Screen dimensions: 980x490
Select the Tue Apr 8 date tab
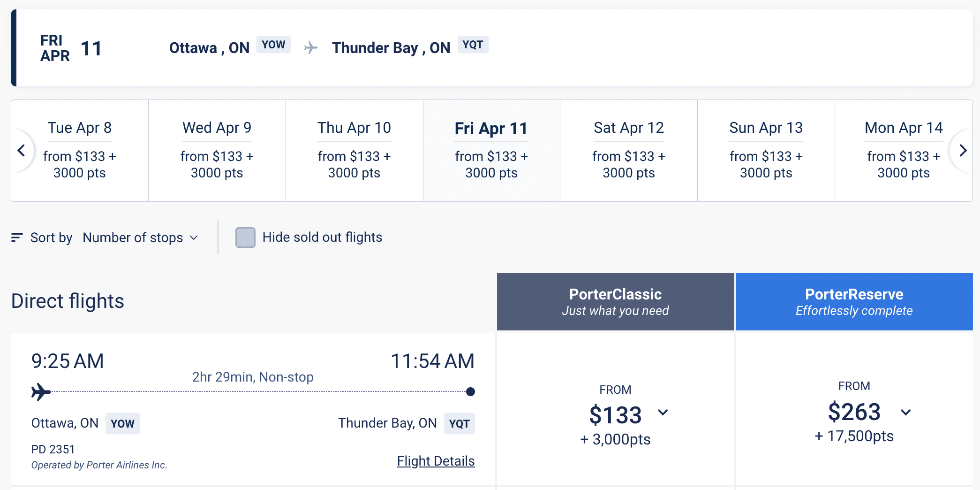(x=80, y=150)
